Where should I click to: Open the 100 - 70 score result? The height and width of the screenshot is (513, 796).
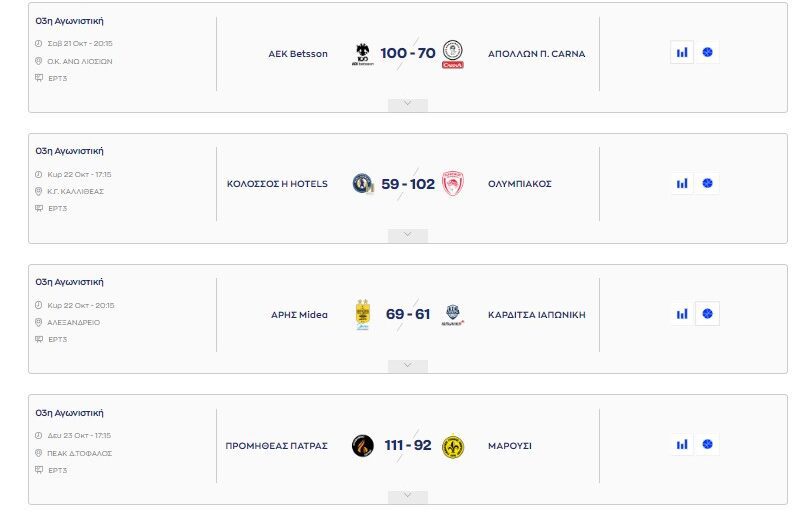click(407, 53)
